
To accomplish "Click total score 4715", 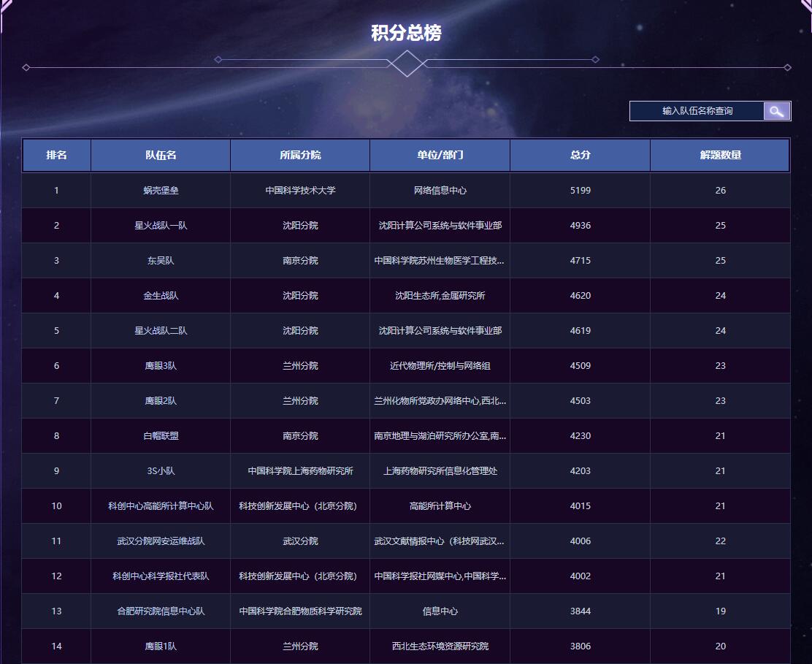I will [x=580, y=261].
